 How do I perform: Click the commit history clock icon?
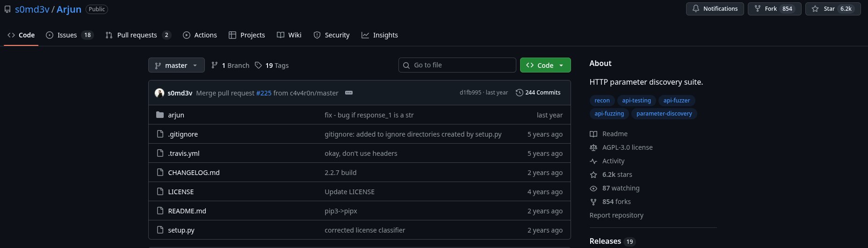click(519, 93)
